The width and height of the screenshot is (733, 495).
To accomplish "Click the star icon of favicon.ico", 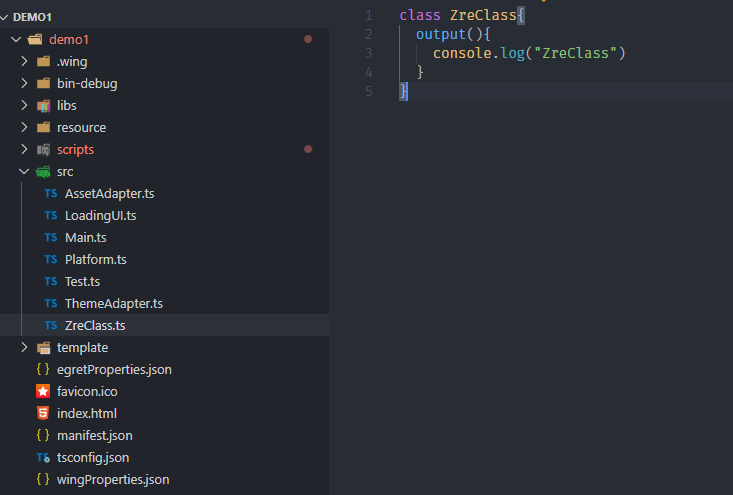I will point(43,391).
